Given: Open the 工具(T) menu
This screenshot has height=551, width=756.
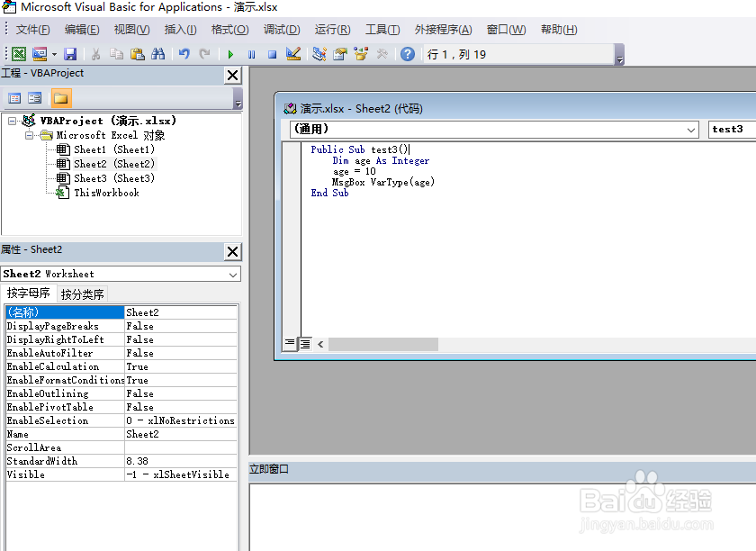Looking at the screenshot, I should (382, 30).
